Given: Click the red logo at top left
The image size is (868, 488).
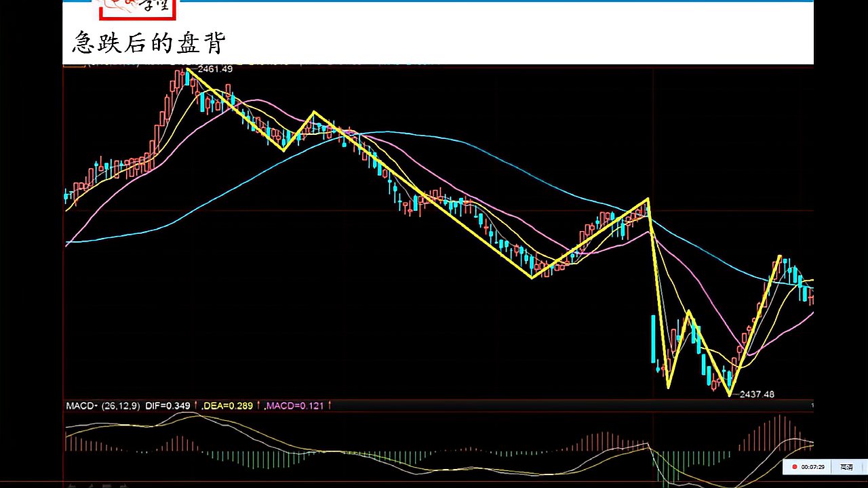Looking at the screenshot, I should [138, 9].
